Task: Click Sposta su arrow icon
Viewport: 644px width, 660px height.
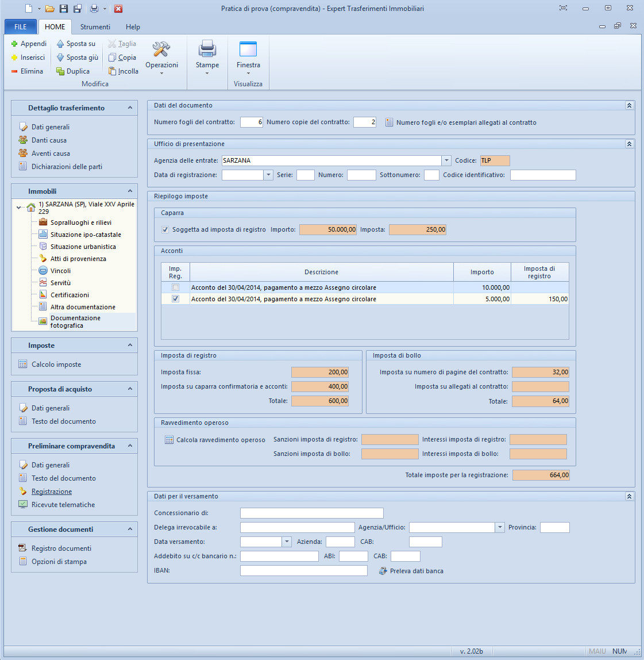Action: point(60,44)
